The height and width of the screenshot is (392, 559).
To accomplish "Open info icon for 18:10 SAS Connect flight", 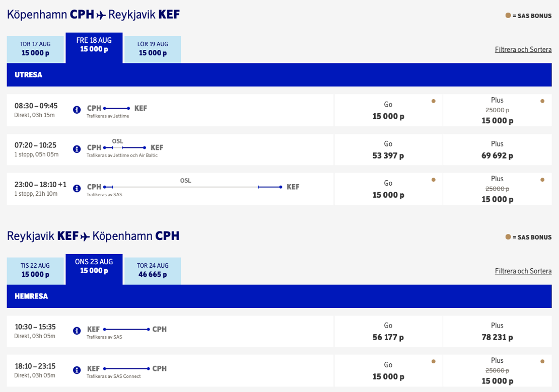I will [x=77, y=370].
